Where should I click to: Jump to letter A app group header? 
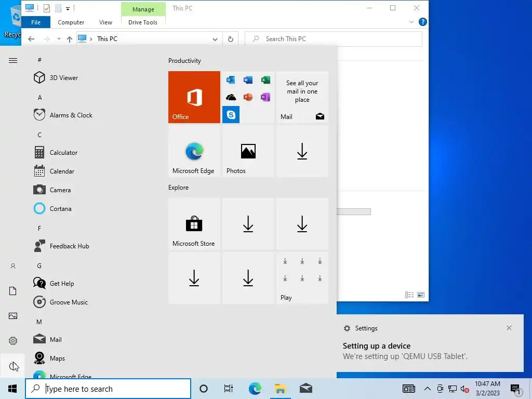pyautogui.click(x=39, y=98)
